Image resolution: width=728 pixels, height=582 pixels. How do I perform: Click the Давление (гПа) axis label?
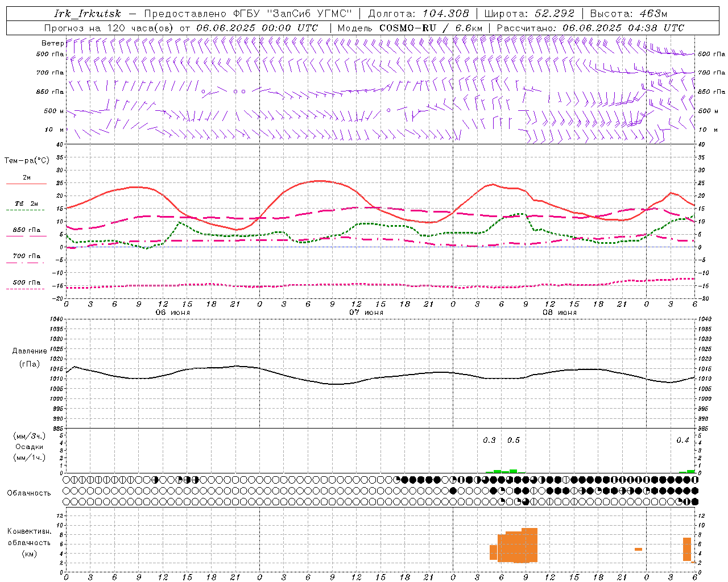click(30, 357)
